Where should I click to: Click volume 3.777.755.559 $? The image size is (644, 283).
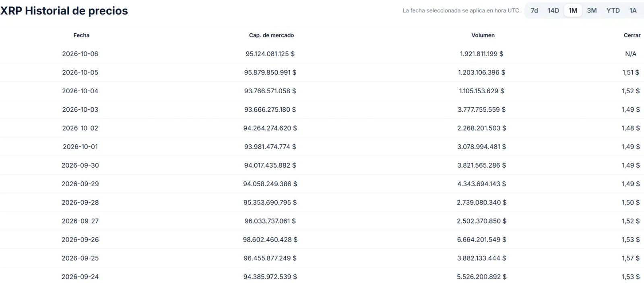click(x=482, y=109)
